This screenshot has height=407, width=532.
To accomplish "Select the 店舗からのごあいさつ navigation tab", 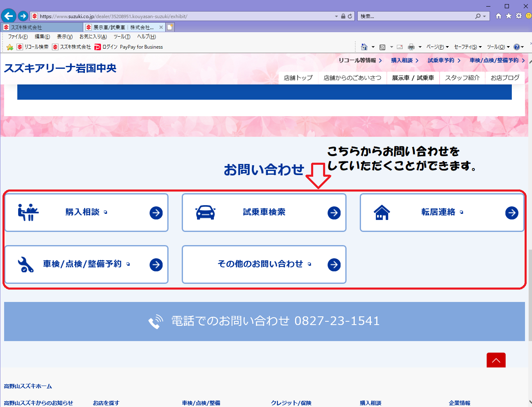I will tap(352, 78).
